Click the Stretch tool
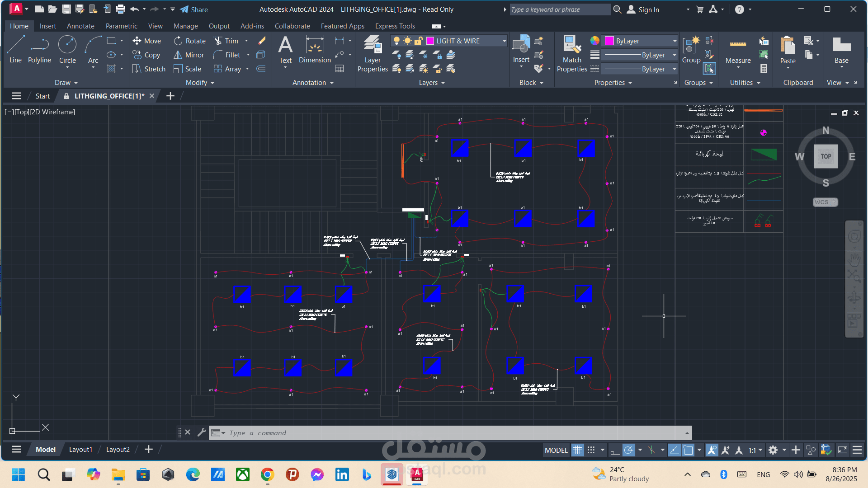 pos(149,69)
